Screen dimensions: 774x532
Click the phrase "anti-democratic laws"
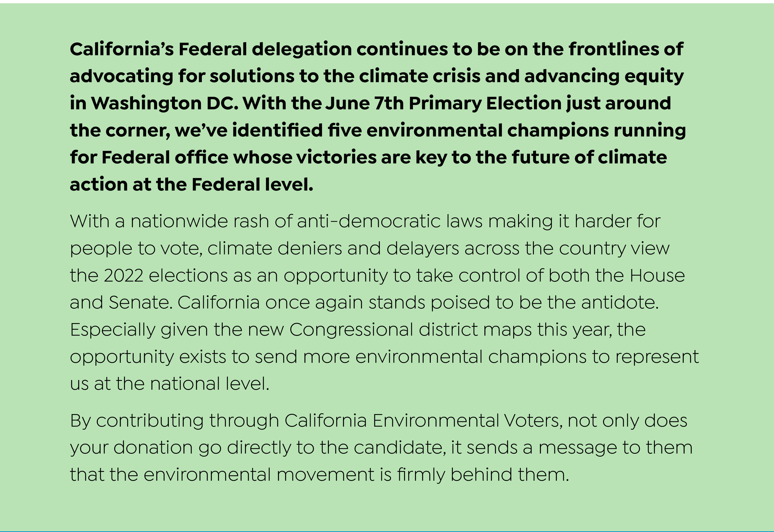tap(389, 221)
